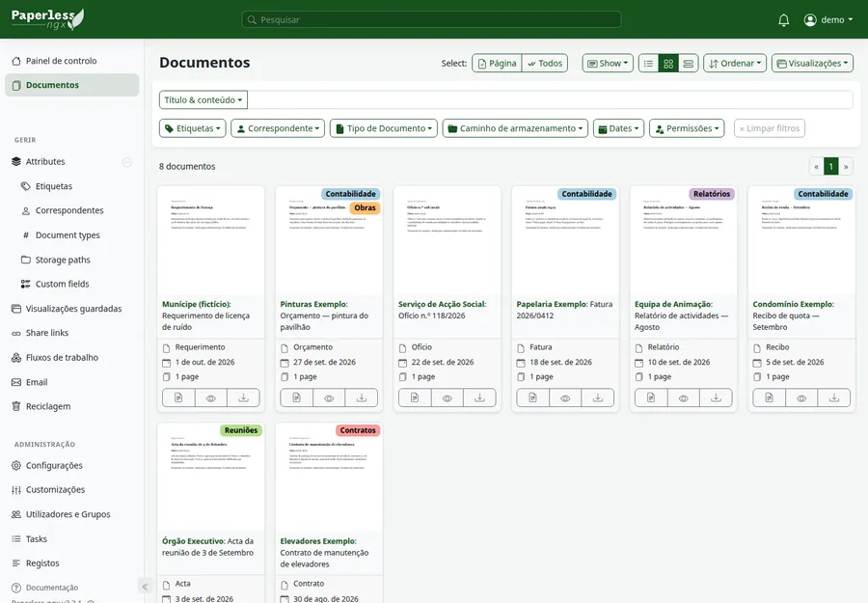This screenshot has width=868, height=603.
Task: Open Caminho de armazenamento filter
Action: point(515,128)
